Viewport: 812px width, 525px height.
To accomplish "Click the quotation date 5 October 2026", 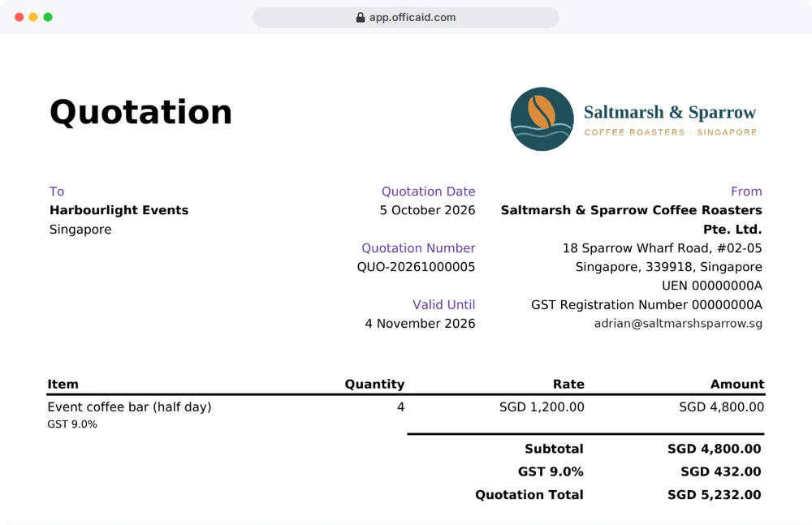I will click(427, 210).
